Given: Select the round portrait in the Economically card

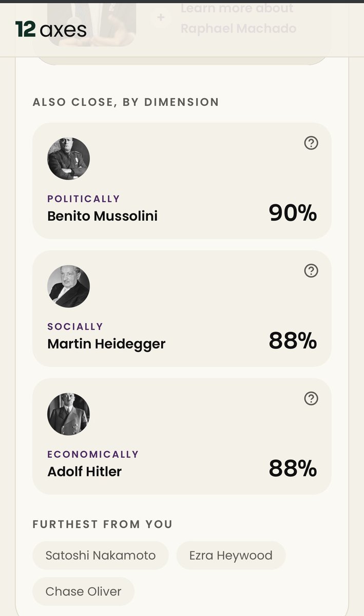Looking at the screenshot, I should click(69, 414).
